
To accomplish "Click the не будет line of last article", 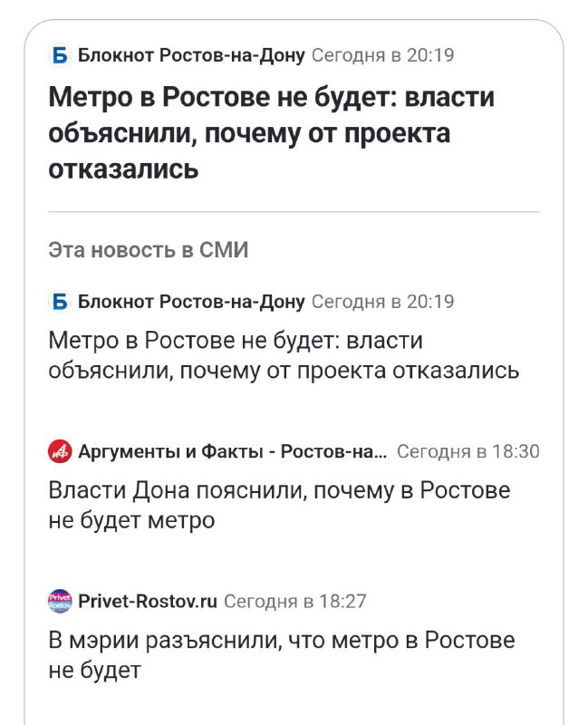I will point(95,671).
